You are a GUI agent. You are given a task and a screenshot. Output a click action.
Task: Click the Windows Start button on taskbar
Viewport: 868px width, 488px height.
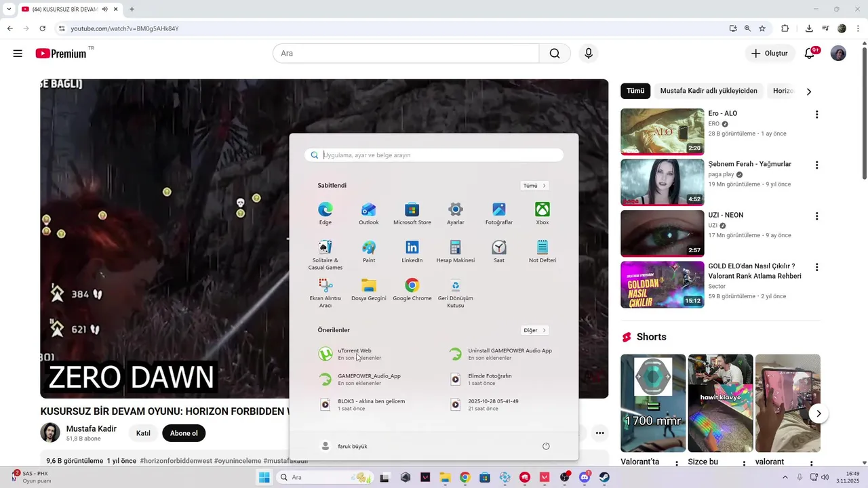pyautogui.click(x=264, y=477)
